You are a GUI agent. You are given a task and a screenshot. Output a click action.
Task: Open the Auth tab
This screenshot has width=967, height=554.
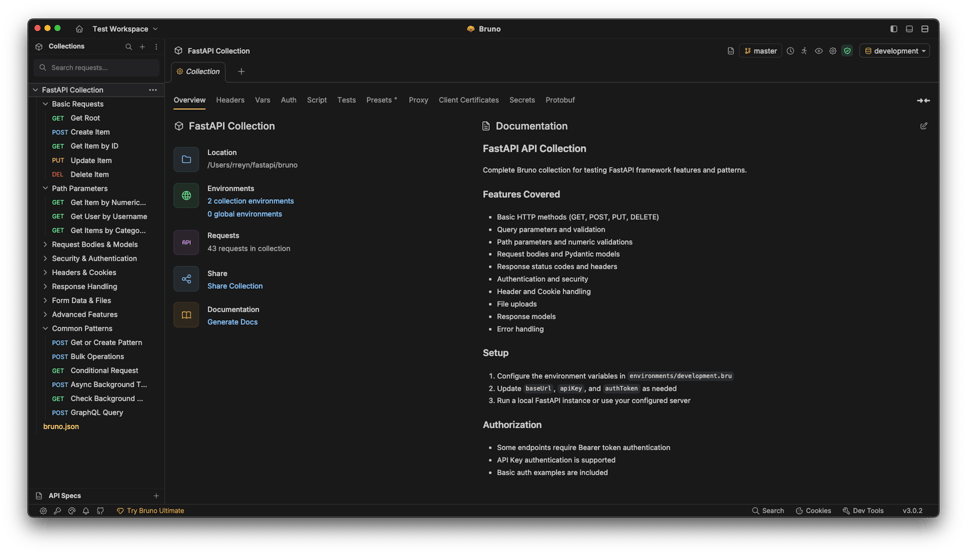click(x=289, y=100)
